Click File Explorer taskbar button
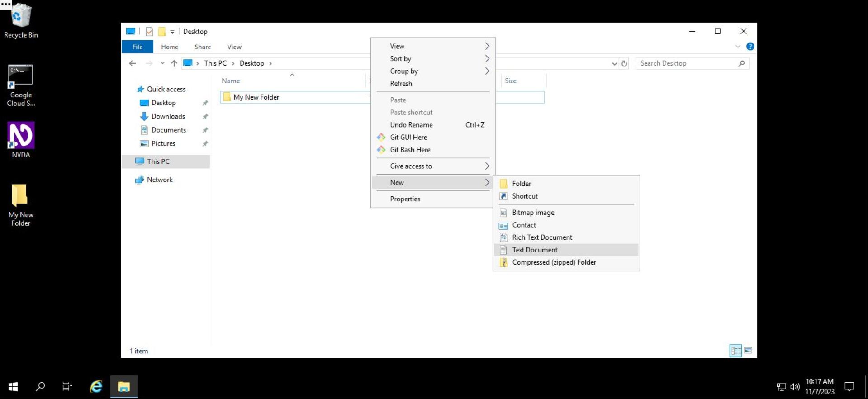 point(123,387)
